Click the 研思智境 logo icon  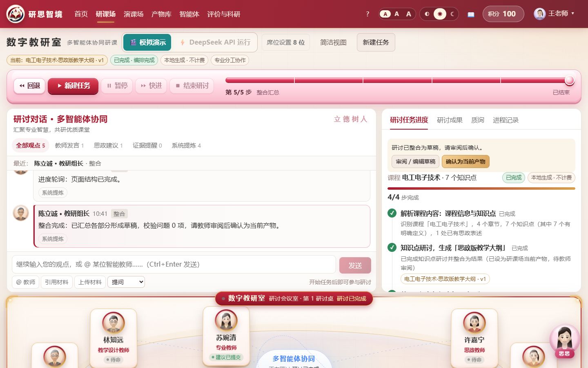16,14
